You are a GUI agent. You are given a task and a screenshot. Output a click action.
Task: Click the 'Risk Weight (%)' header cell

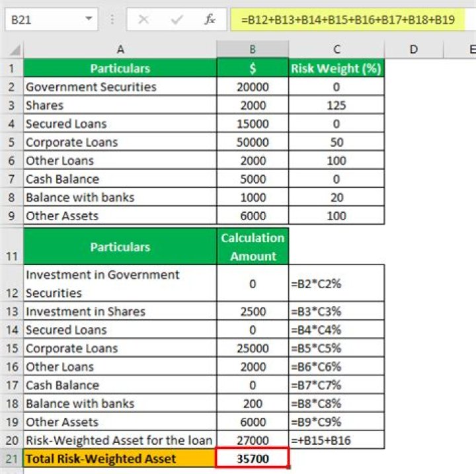click(x=337, y=68)
